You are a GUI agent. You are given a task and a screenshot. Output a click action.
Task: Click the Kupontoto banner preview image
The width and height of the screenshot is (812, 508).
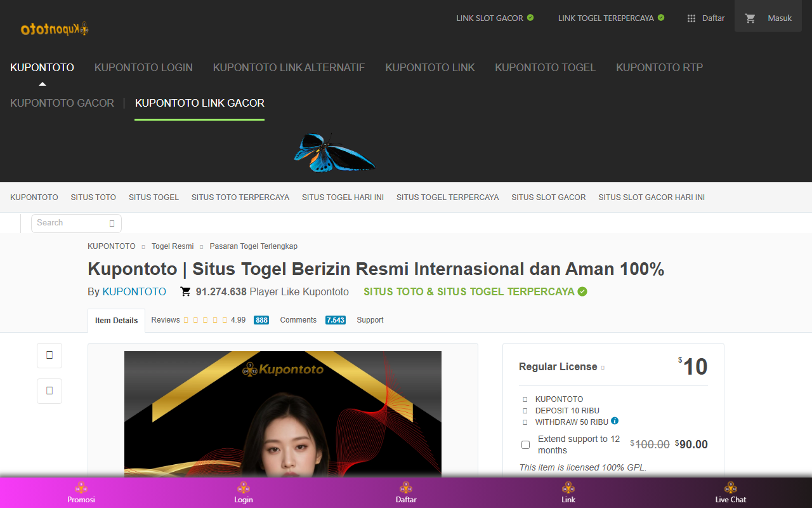[283, 414]
